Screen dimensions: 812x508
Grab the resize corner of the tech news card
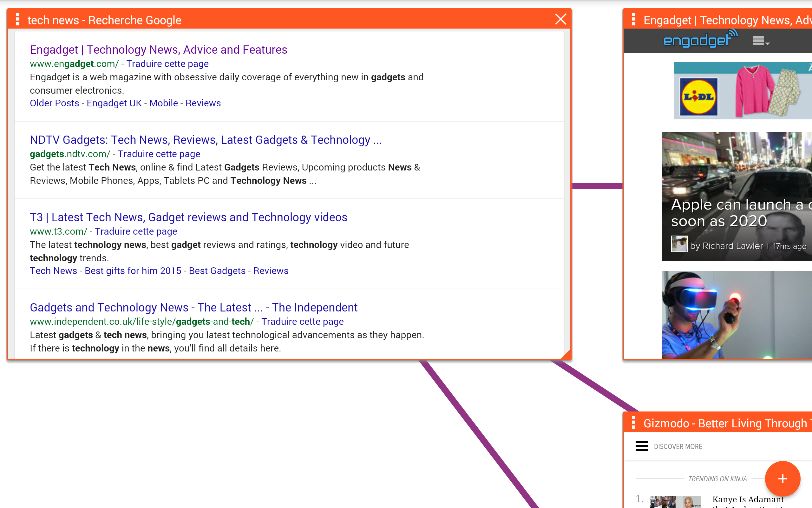[x=566, y=354]
